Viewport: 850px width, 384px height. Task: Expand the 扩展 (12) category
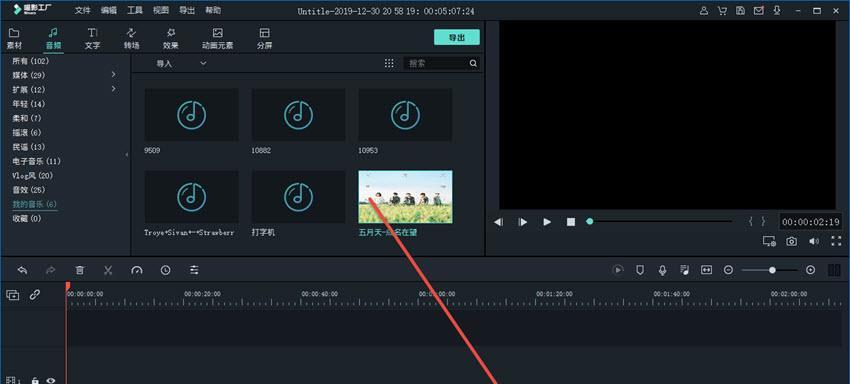(114, 88)
